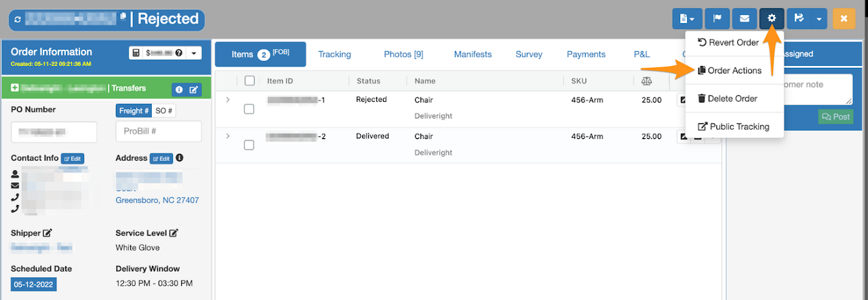Click the Post button under the note box
The image size is (868, 300).
835,117
